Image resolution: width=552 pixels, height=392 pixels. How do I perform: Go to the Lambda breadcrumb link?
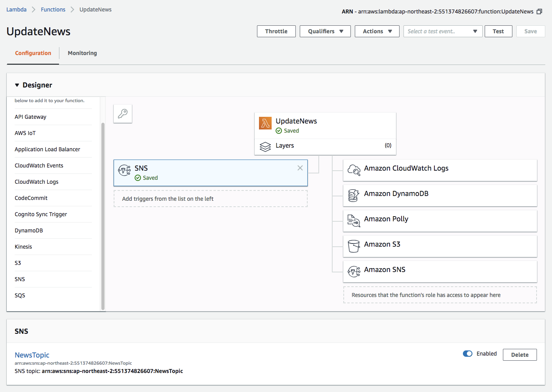[16, 10]
